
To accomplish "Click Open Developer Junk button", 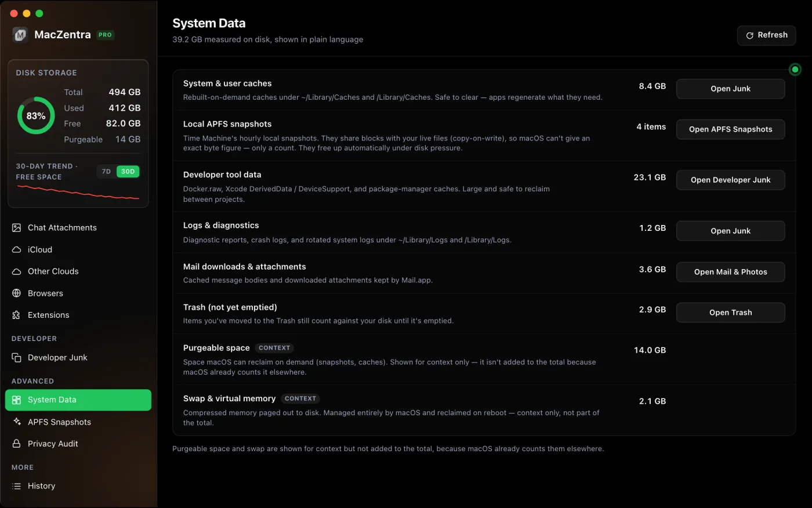I will [x=730, y=180].
